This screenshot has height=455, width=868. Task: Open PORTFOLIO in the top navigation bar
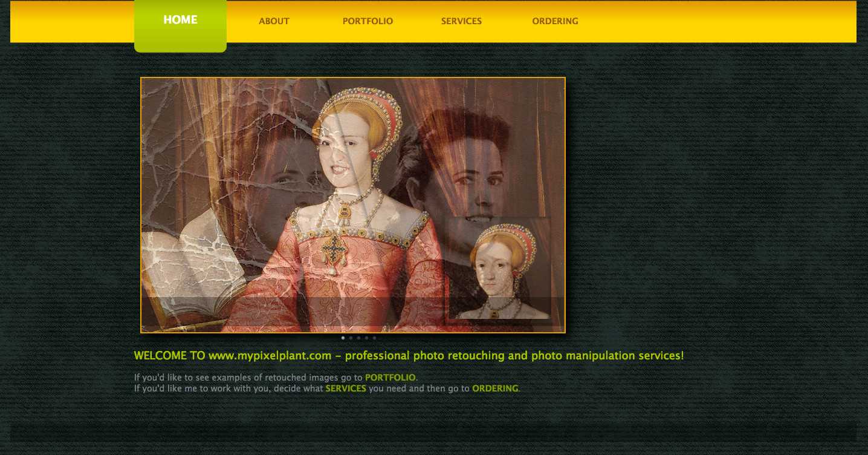[368, 21]
